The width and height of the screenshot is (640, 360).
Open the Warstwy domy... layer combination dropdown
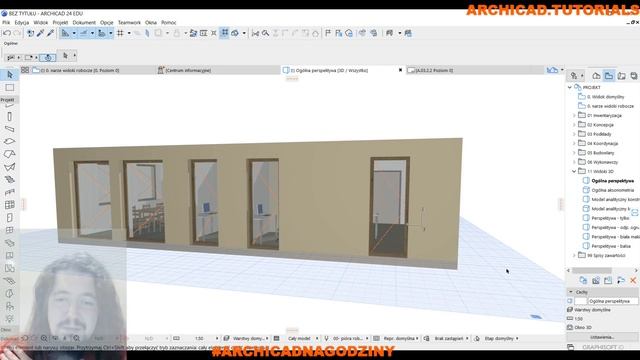[x=250, y=338]
